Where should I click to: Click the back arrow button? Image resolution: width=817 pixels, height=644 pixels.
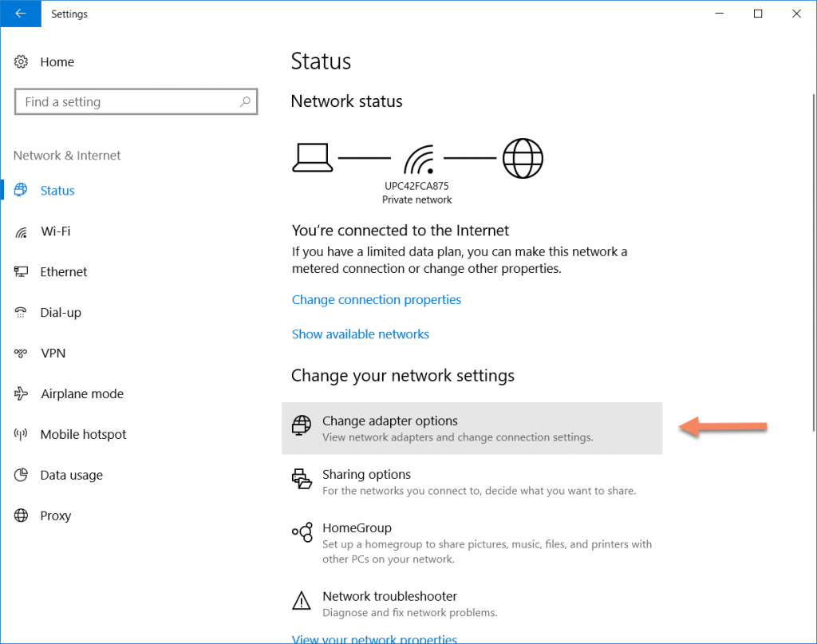[x=21, y=14]
